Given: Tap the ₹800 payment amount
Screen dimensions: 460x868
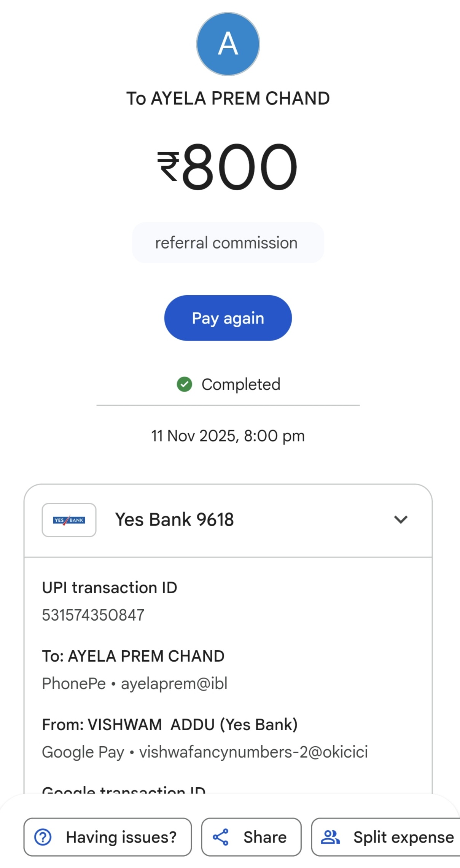Looking at the screenshot, I should 228,166.
